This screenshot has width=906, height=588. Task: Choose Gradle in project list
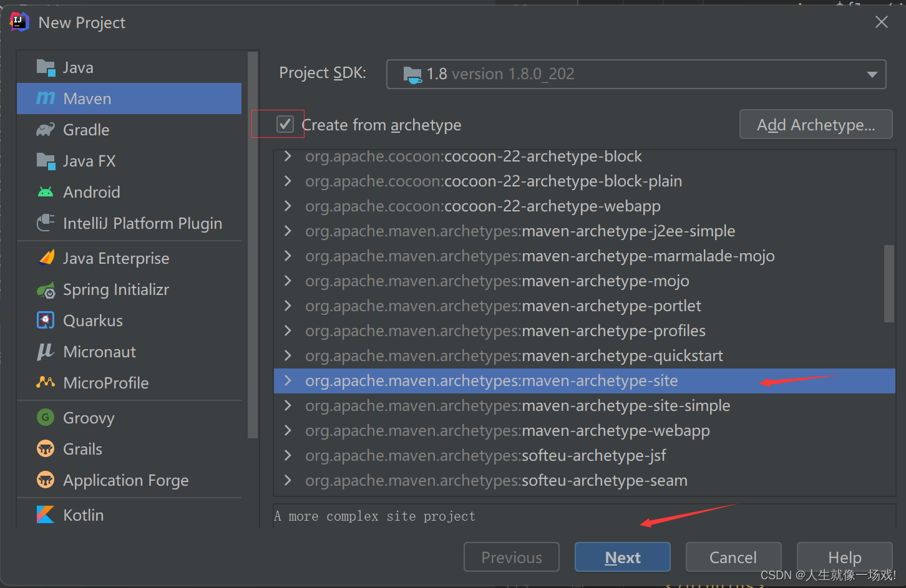[x=129, y=130]
